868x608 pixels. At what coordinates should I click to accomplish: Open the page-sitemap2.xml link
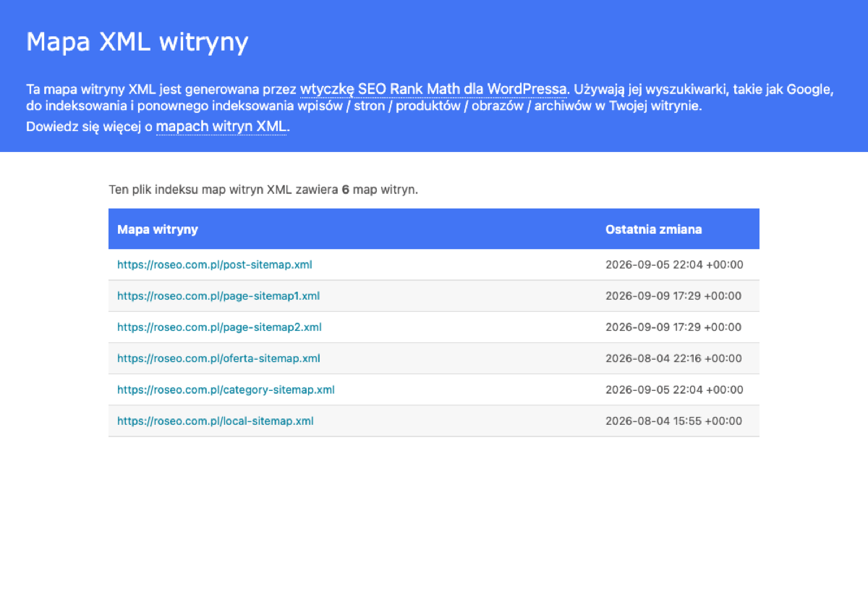point(219,327)
